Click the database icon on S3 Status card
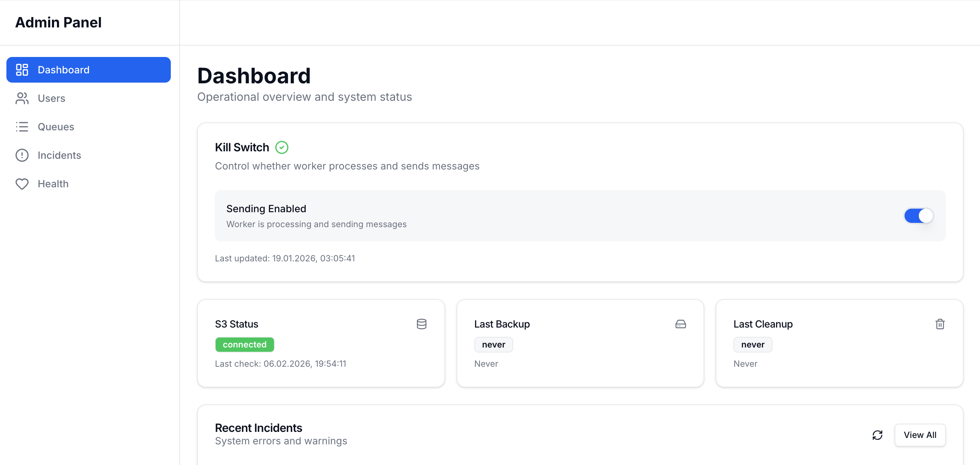980x465 pixels. [x=421, y=324]
